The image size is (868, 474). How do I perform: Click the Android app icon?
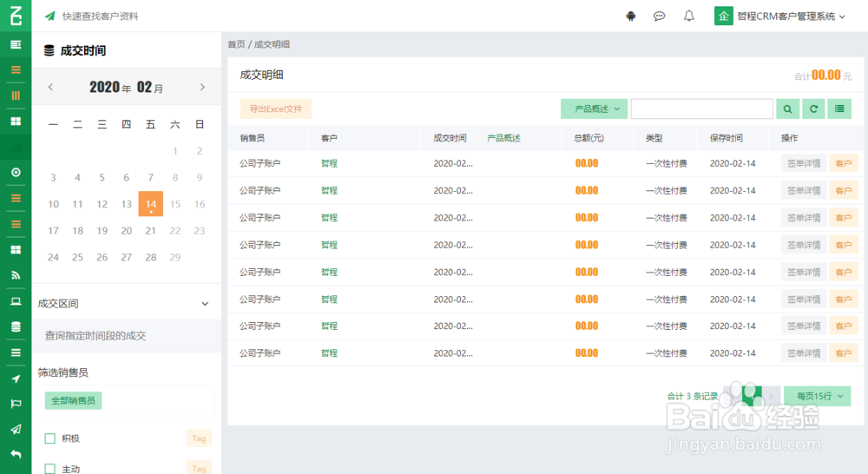pyautogui.click(x=630, y=16)
